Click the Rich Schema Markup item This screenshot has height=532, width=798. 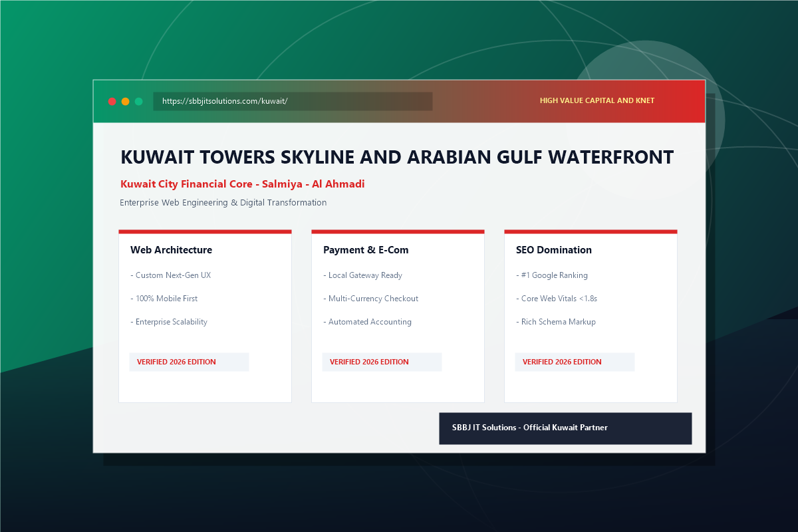(556, 322)
